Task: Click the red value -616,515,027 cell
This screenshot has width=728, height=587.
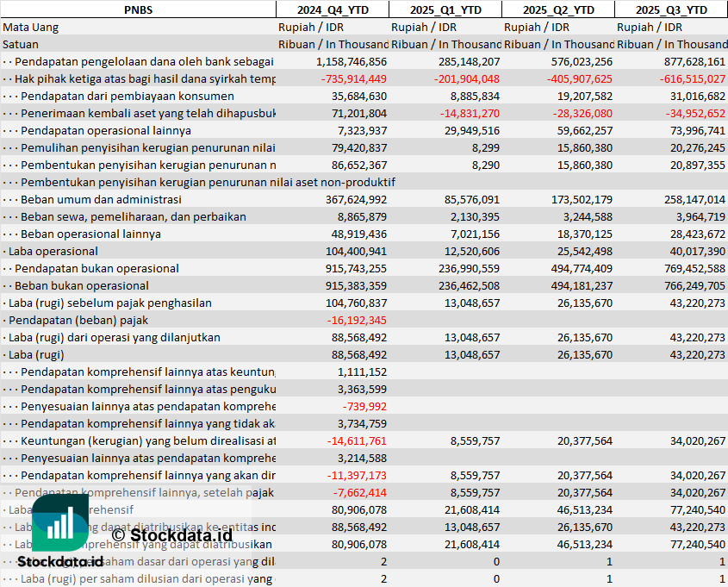Action: point(681,78)
